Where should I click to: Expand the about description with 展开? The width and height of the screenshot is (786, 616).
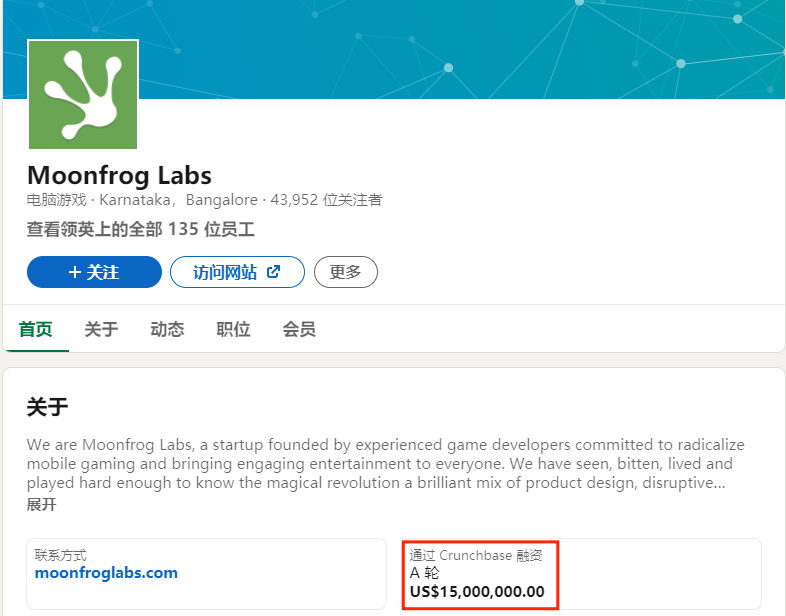click(x=42, y=504)
